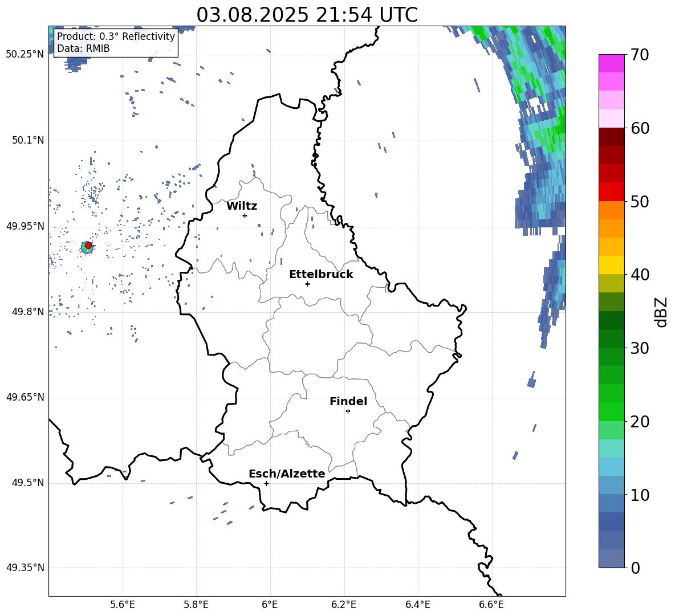675x616 pixels.
Task: Click the orange colorbar segment below 50
Action: pos(612,210)
